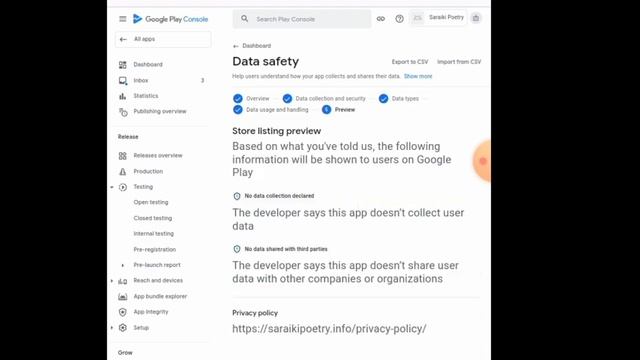Click the Statistics bar chart icon
This screenshot has width=640, height=360.
coord(122,96)
